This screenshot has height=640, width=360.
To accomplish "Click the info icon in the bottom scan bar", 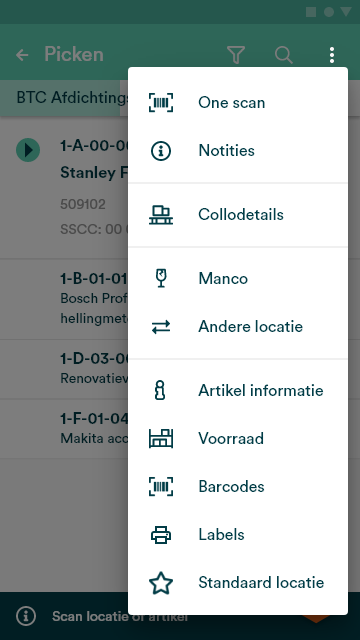I will pos(26,616).
